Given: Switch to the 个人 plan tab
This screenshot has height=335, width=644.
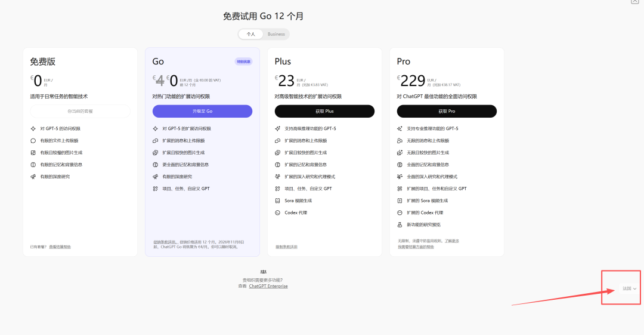Looking at the screenshot, I should tap(251, 34).
